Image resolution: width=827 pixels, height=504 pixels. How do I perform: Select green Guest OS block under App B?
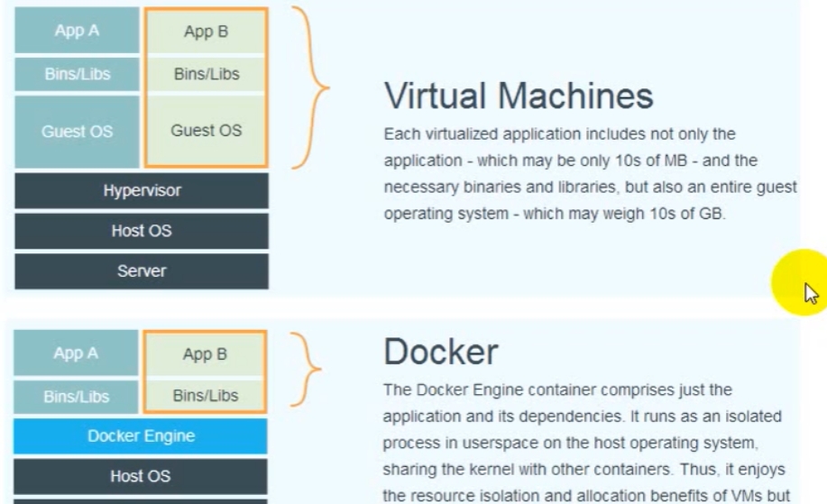[206, 131]
